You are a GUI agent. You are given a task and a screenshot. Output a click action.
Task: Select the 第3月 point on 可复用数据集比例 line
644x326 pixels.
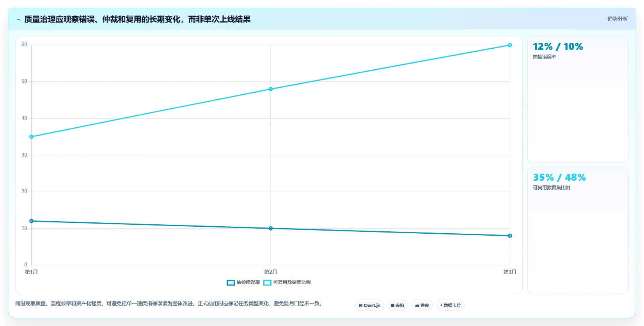point(510,45)
